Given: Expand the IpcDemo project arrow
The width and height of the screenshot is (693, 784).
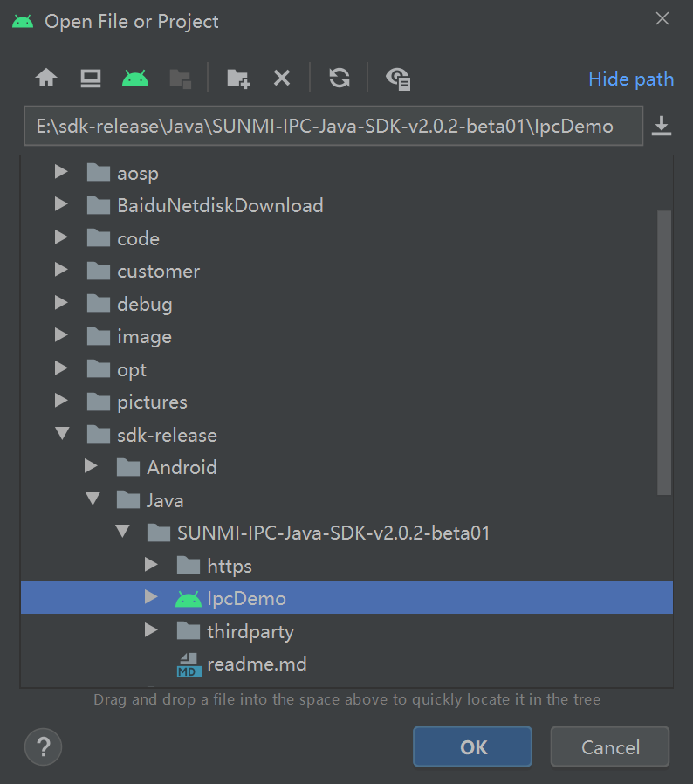Looking at the screenshot, I should [151, 597].
